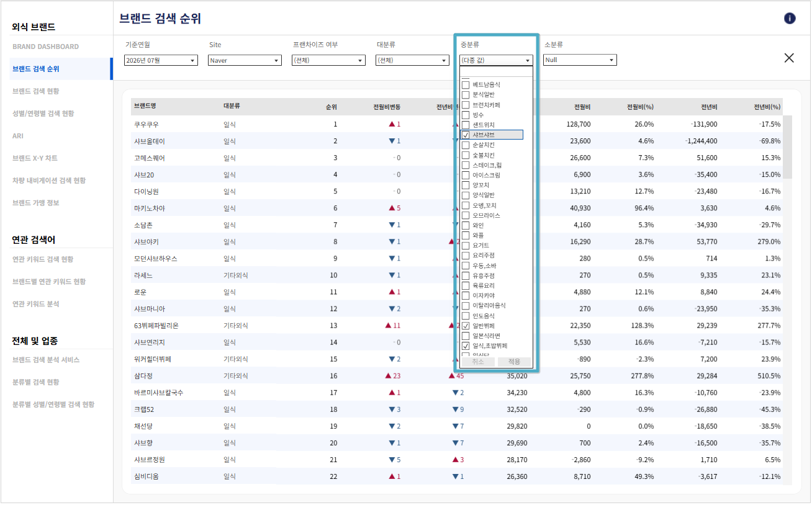Navigate to 성별/연령별 검색 현황 under 외식 브랜드
Viewport: 812px width, 505px height.
point(43,114)
